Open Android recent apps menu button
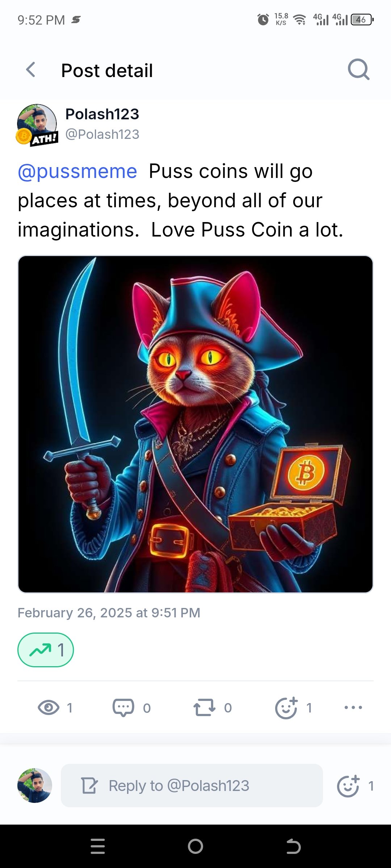Viewport: 391px width, 868px height. (98, 846)
